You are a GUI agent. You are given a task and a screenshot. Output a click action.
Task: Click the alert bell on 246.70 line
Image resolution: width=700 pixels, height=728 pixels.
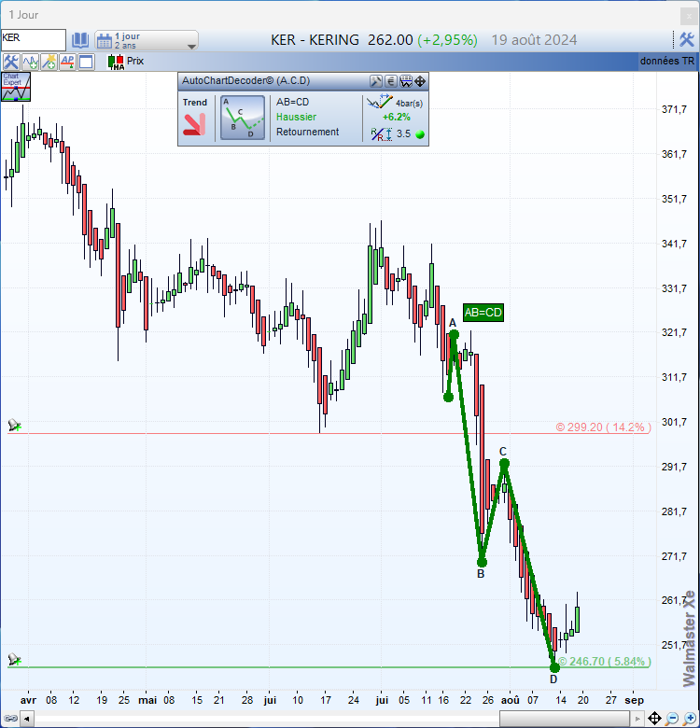[14, 659]
